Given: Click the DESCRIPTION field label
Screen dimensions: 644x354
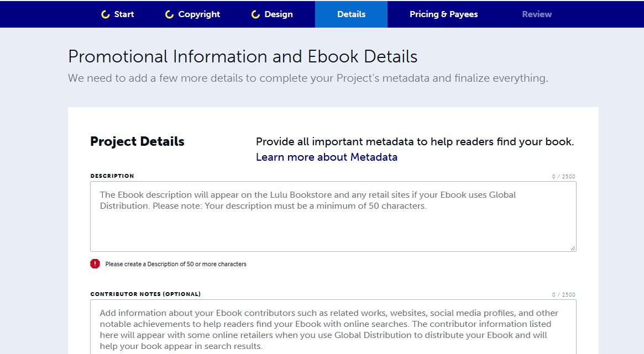Looking at the screenshot, I should [112, 176].
